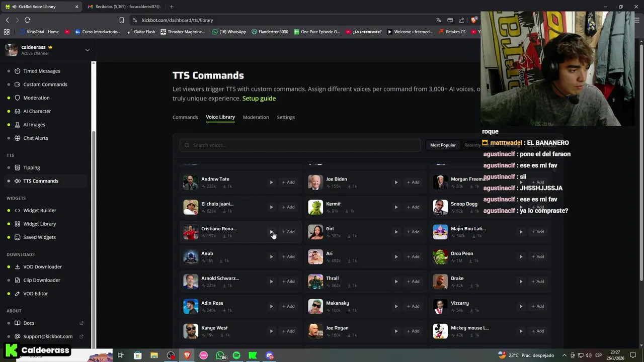
Task: Play the Cristiano Ronaldo voice preview
Action: click(271, 232)
